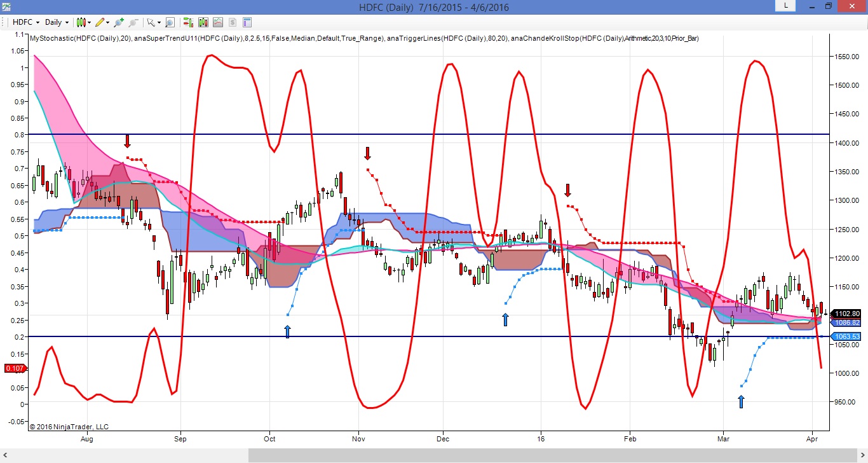
Task: Click the 16 year label on time axis
Action: [x=541, y=439]
